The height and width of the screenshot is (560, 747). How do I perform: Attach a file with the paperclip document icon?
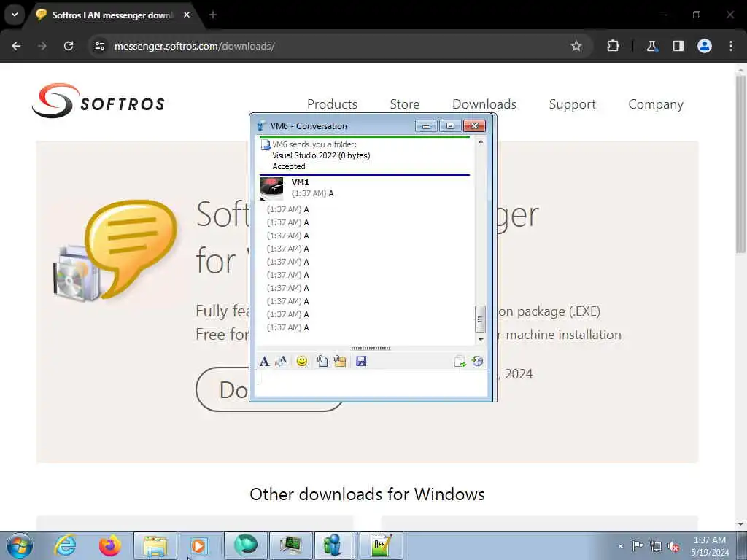coord(322,362)
